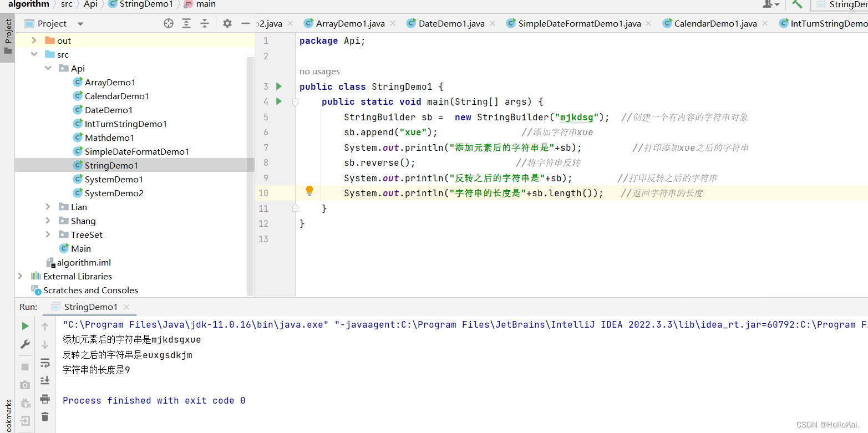Click the Dump Threads camera icon
The width and height of the screenshot is (868, 433).
pos(25,385)
